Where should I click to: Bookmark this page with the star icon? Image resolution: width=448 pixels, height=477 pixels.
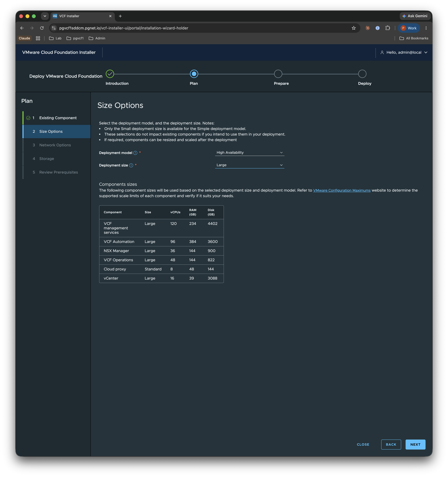pyautogui.click(x=354, y=28)
